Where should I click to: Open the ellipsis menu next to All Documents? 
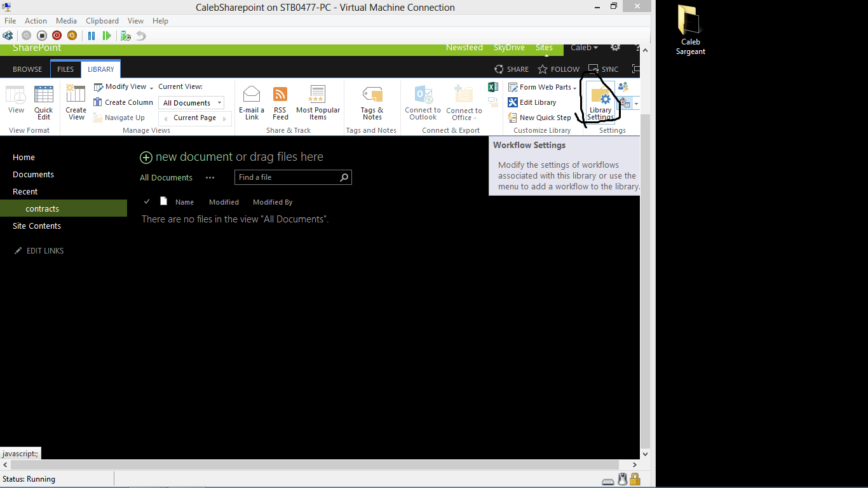210,178
